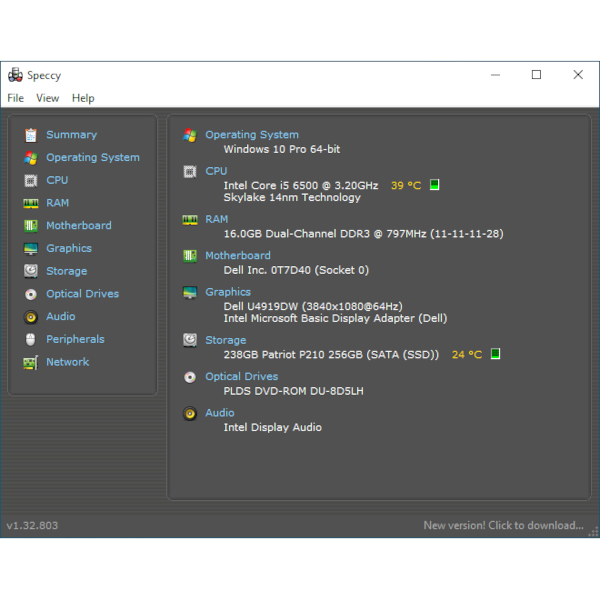Click the Motherboard icon in sidebar
Viewport: 600px width, 600px height.
pos(31,226)
